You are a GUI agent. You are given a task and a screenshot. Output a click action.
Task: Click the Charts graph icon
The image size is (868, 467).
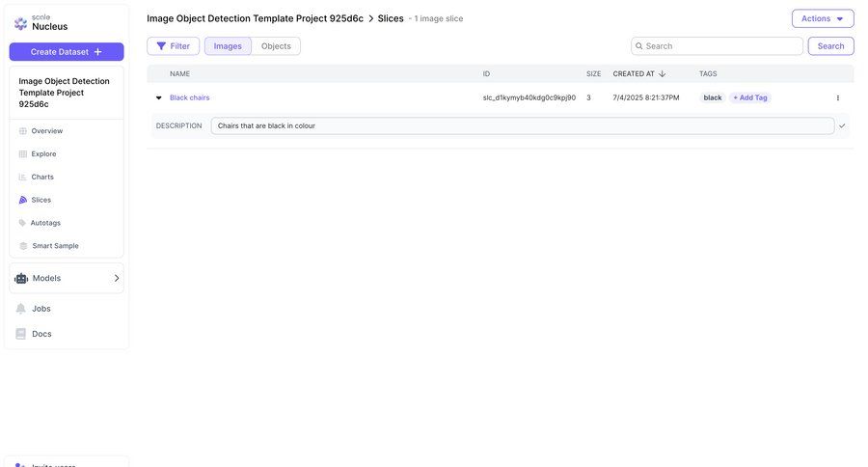tap(23, 177)
